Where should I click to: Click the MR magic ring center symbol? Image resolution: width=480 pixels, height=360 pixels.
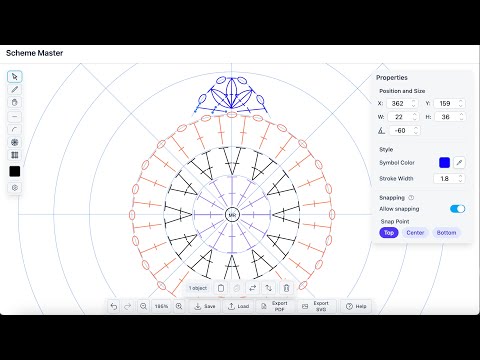[232, 215]
